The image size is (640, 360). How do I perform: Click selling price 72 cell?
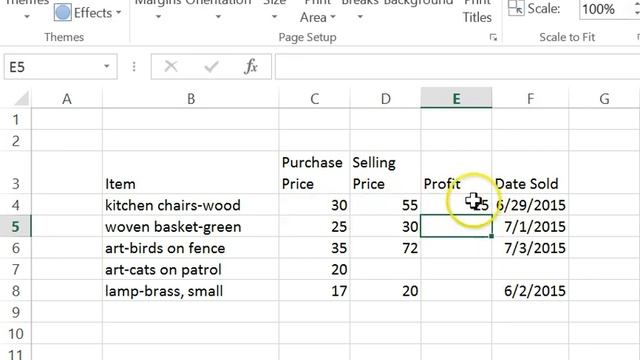point(385,248)
